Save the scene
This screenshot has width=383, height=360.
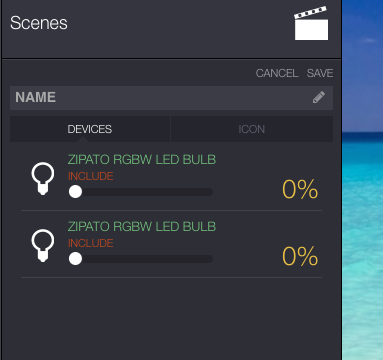(x=320, y=73)
